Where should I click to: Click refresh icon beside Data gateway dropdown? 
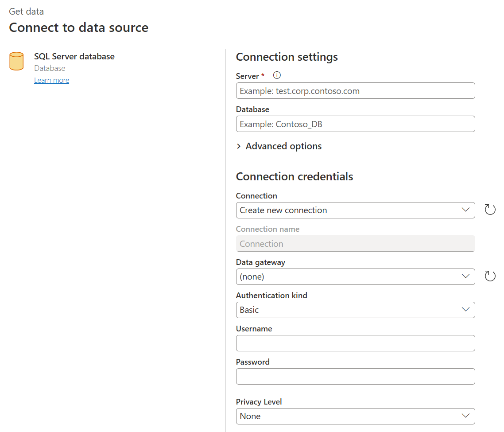(489, 276)
